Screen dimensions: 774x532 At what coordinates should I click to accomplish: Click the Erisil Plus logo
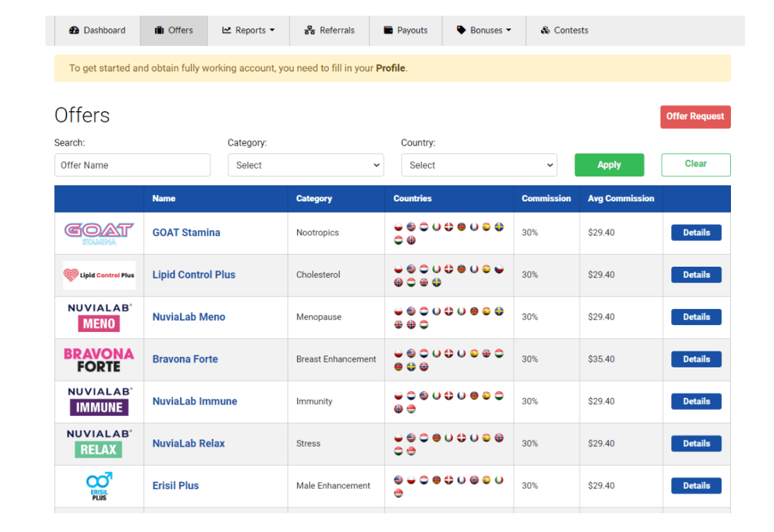[99, 486]
